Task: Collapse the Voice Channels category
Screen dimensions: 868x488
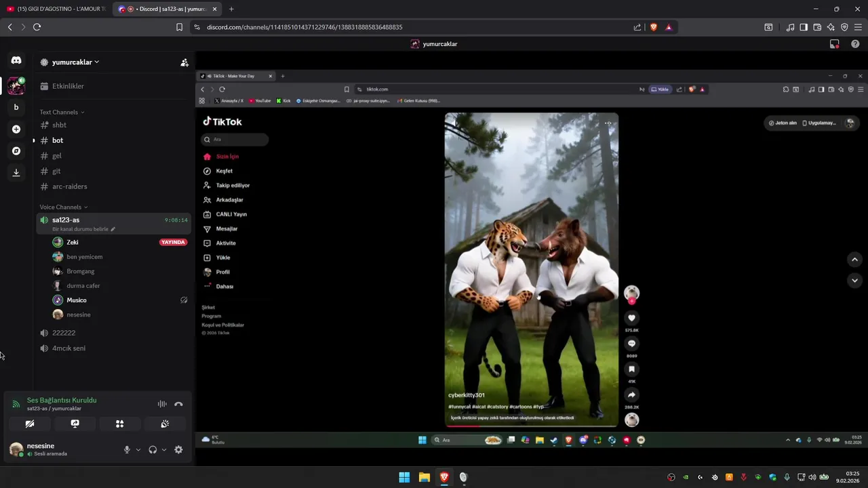Action: (63, 207)
